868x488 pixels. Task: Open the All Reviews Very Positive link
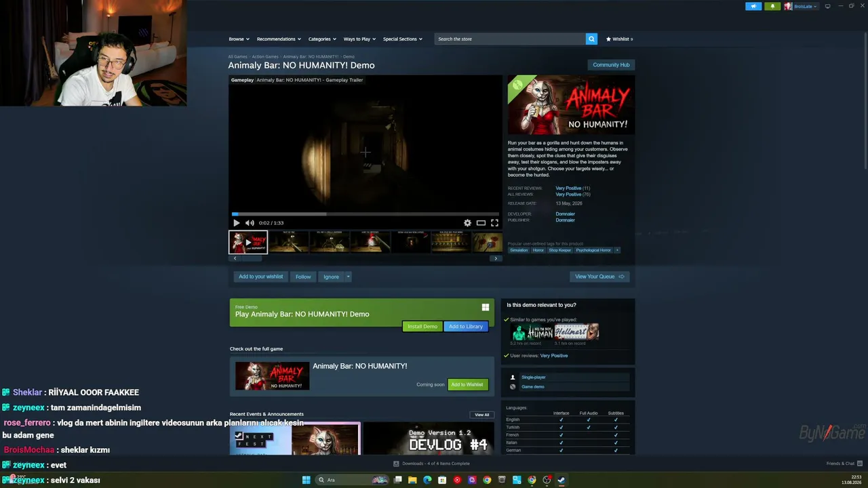568,195
